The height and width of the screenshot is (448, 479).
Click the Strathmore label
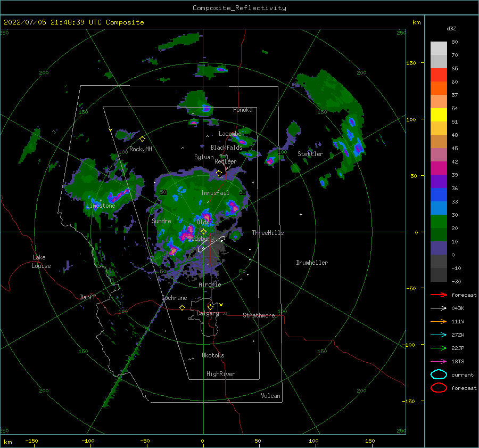click(x=259, y=315)
